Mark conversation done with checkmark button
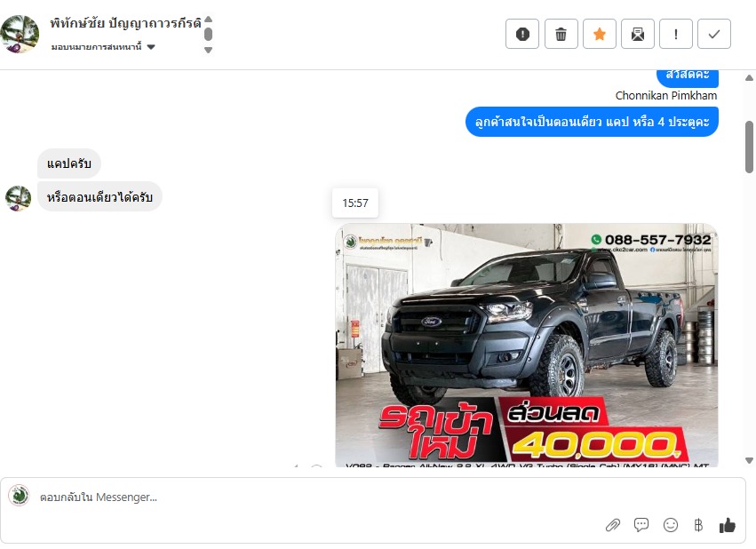Viewport: 756px width, 549px height. coord(714,35)
